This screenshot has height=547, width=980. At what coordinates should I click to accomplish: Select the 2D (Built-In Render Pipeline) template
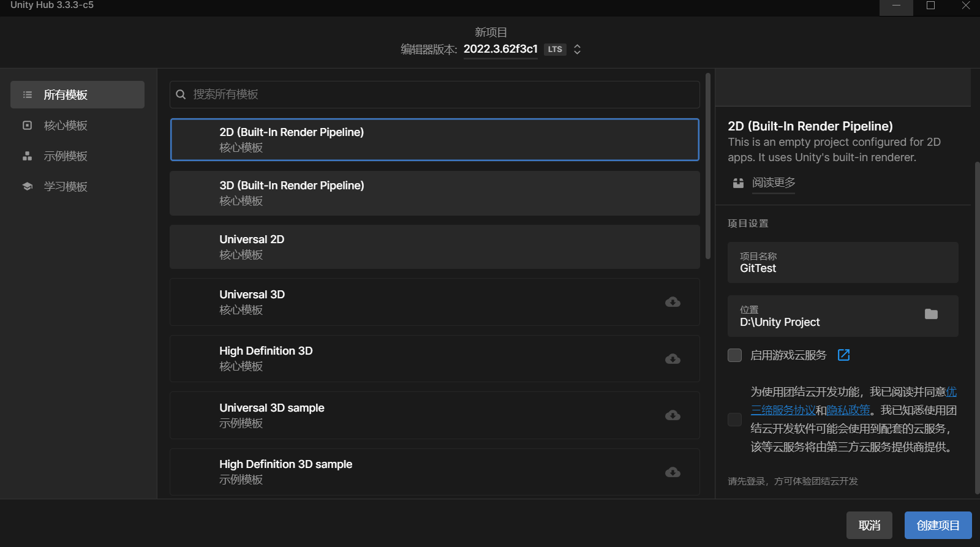pos(434,140)
